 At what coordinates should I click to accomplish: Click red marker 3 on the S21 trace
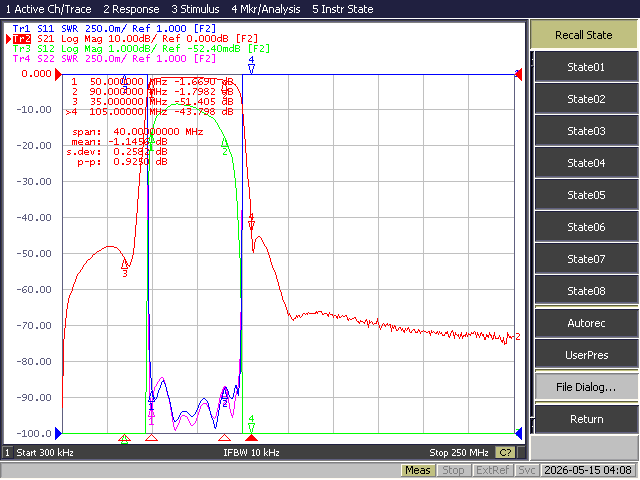pos(124,269)
